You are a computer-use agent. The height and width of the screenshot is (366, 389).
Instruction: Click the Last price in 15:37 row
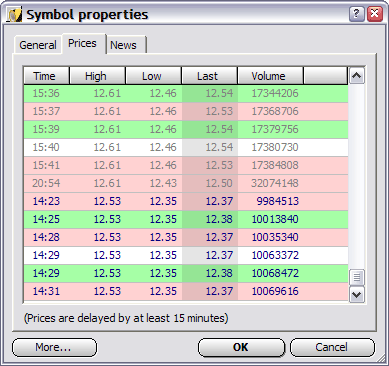[x=219, y=111]
